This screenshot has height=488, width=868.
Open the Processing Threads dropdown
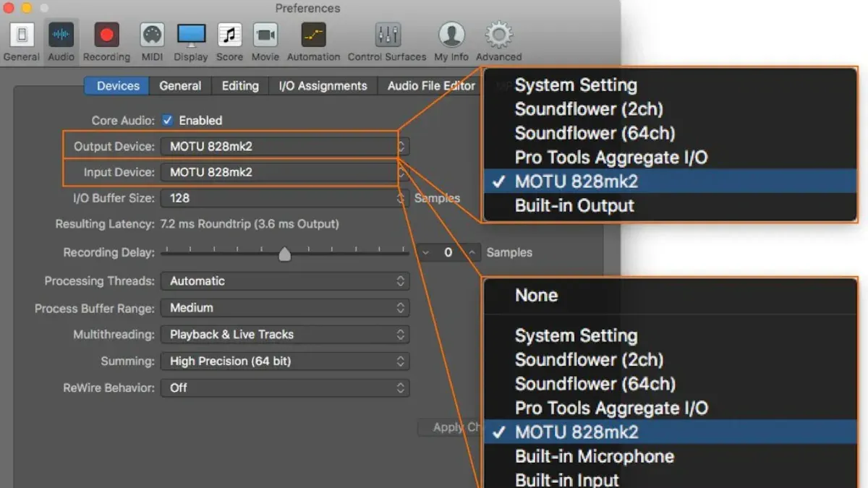click(x=285, y=281)
